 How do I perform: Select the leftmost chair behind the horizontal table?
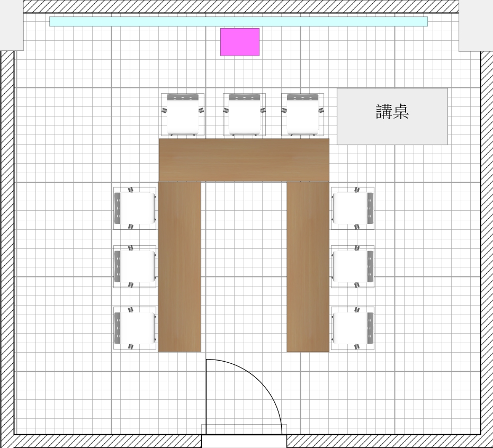pos(183,115)
